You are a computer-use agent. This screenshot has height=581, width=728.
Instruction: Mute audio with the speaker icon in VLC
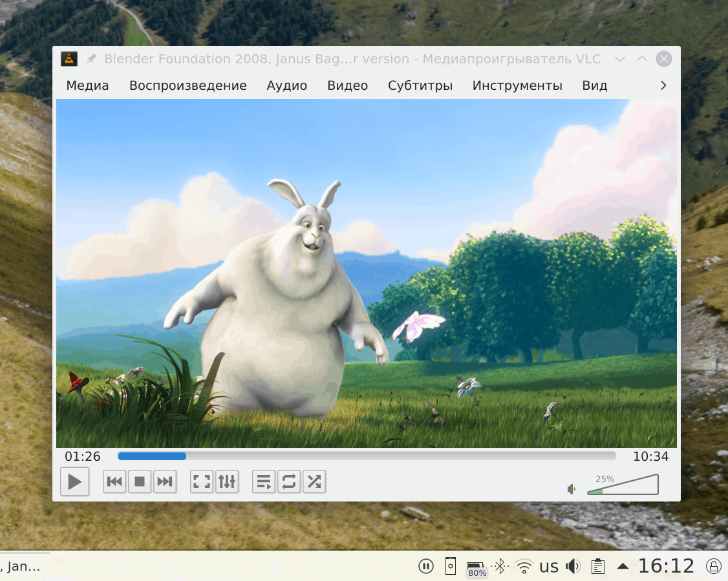[572, 489]
